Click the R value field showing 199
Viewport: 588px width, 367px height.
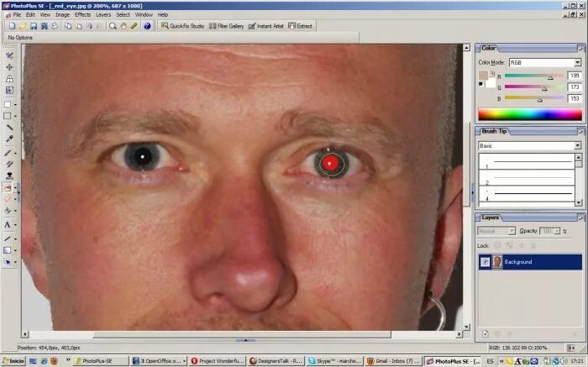575,76
